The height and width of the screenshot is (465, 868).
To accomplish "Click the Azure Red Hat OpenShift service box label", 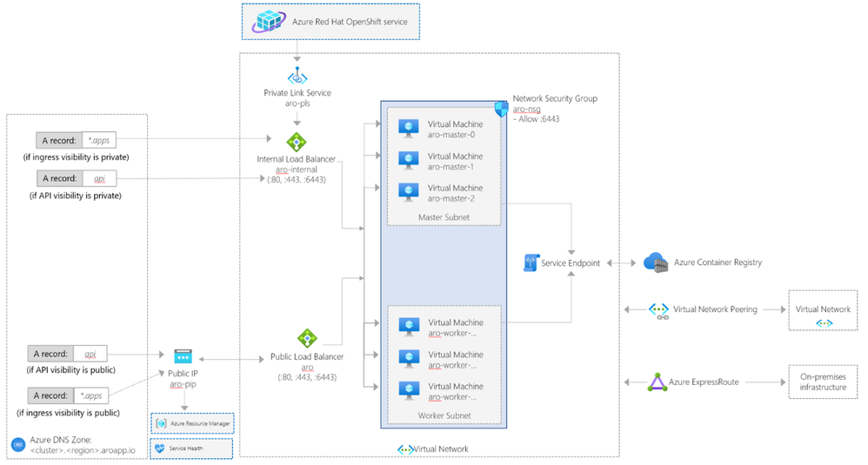I will [x=350, y=22].
